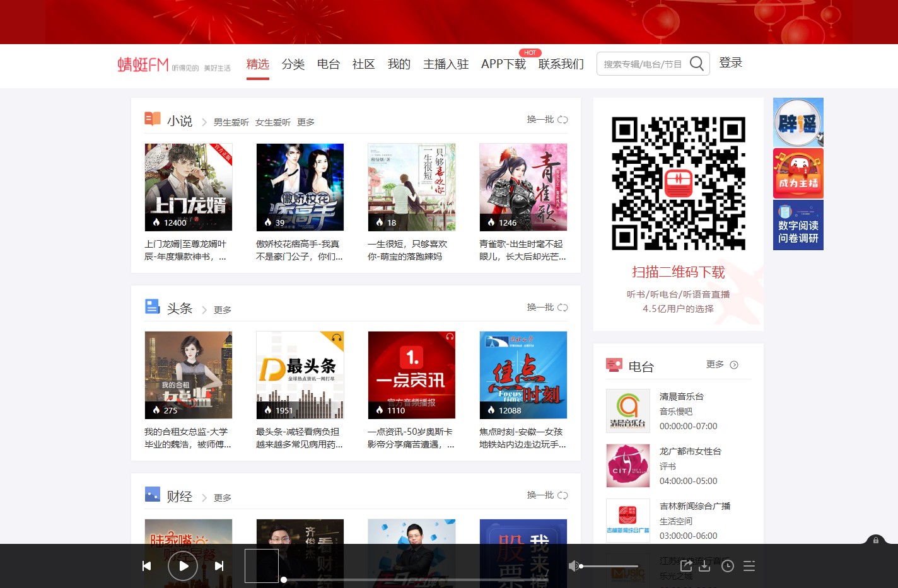
Task: Click the search input field
Action: click(x=643, y=64)
